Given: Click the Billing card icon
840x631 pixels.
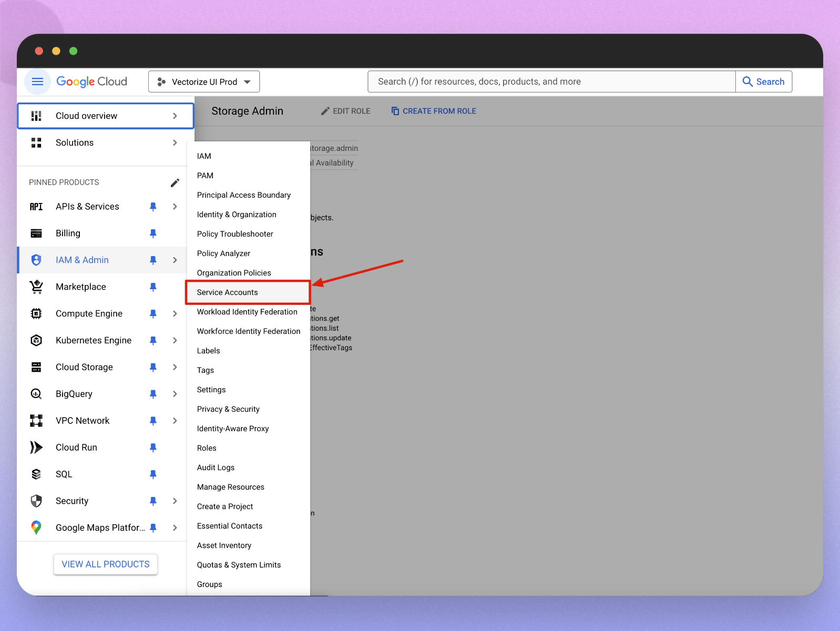Looking at the screenshot, I should 36,233.
